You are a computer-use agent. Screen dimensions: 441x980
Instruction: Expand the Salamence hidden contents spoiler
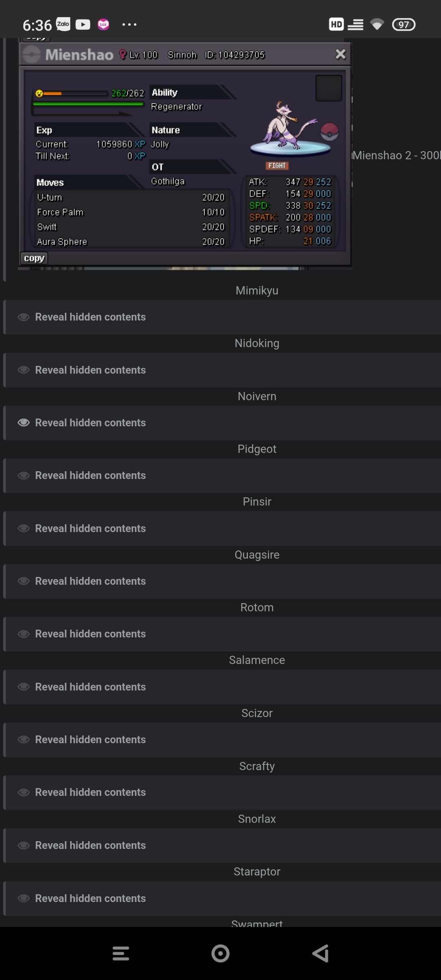[x=90, y=687]
